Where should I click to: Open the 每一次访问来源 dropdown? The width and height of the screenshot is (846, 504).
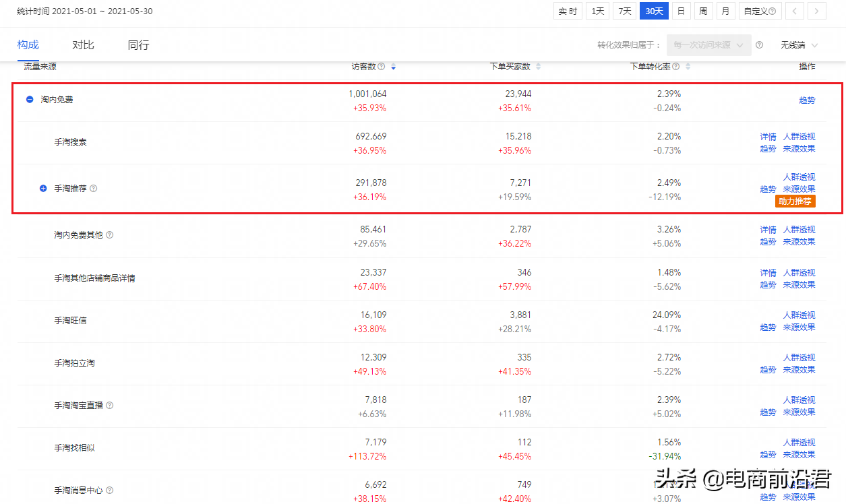coord(708,45)
